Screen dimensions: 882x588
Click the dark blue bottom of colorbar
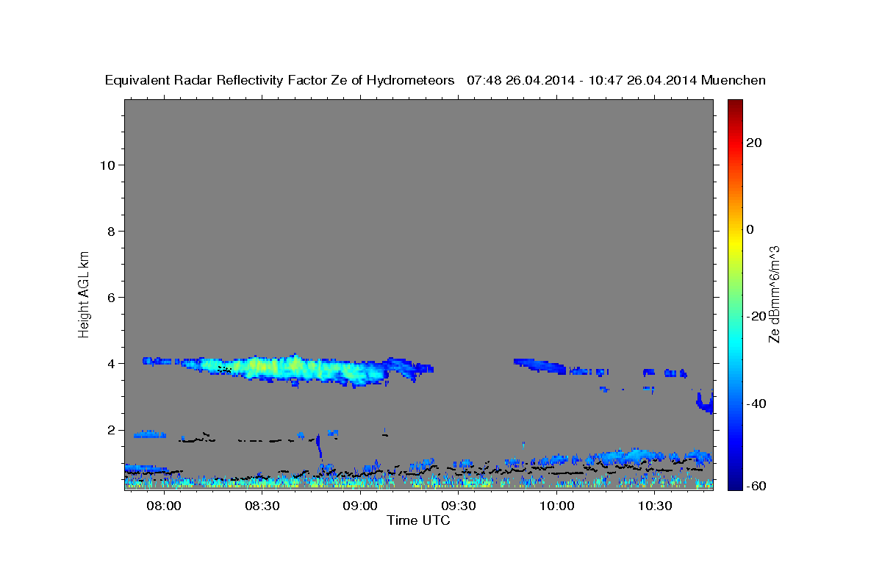tap(735, 484)
